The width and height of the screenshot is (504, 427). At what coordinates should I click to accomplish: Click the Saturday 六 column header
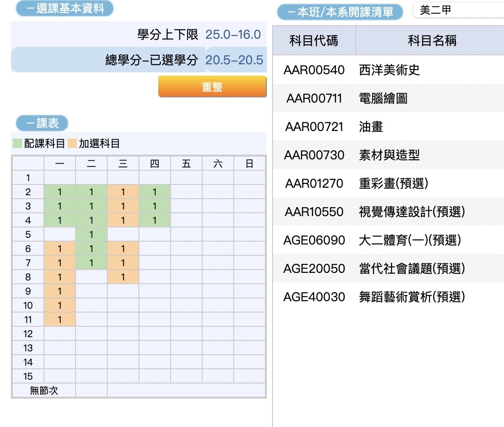click(x=218, y=164)
